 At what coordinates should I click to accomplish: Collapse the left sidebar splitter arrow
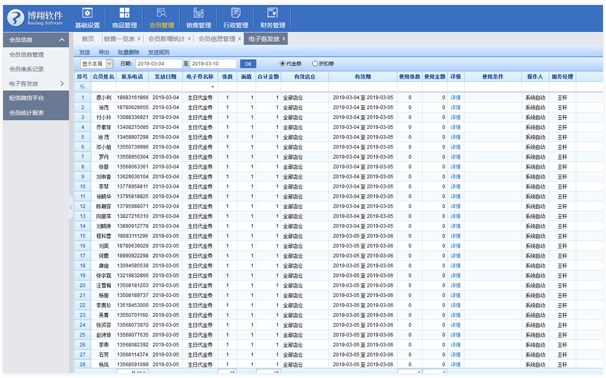click(x=71, y=207)
